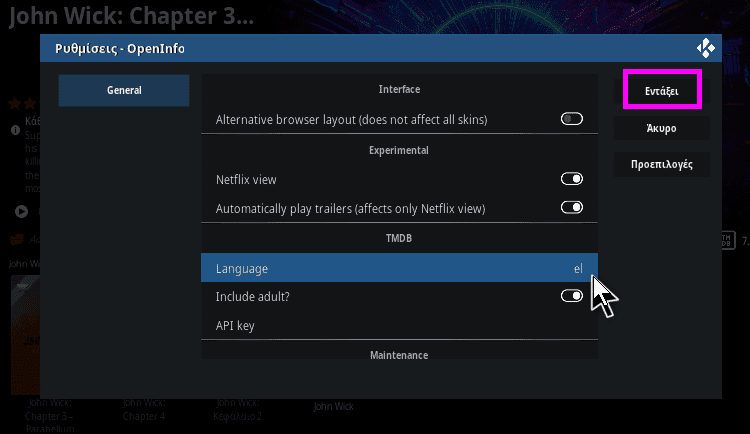This screenshot has width=750, height=434.
Task: Click the Netflix view label
Action: pos(246,180)
